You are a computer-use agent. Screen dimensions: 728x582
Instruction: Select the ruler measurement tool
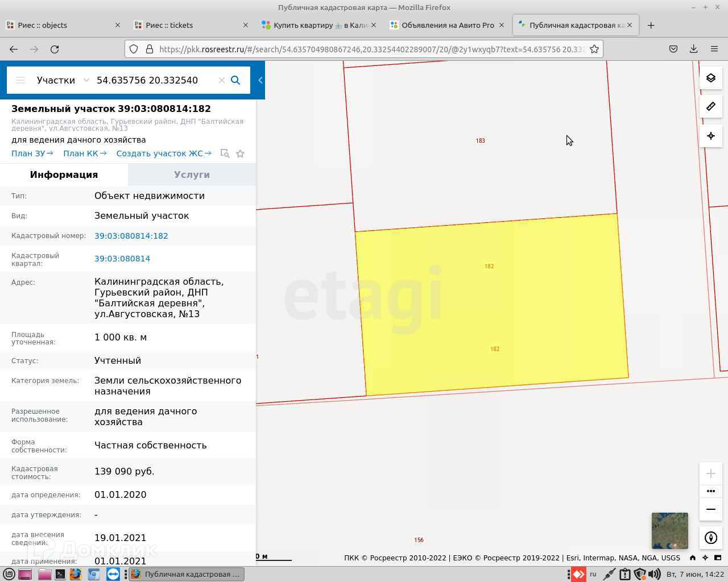tap(710, 107)
